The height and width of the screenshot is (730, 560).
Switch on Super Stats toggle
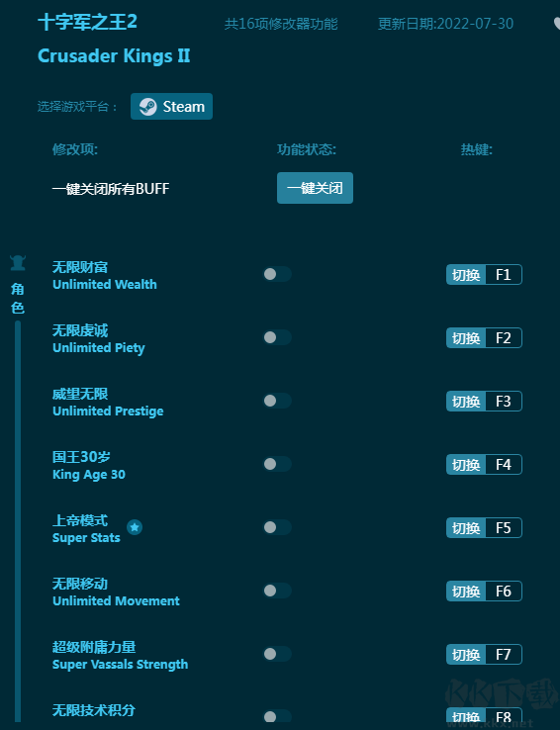[x=277, y=527]
